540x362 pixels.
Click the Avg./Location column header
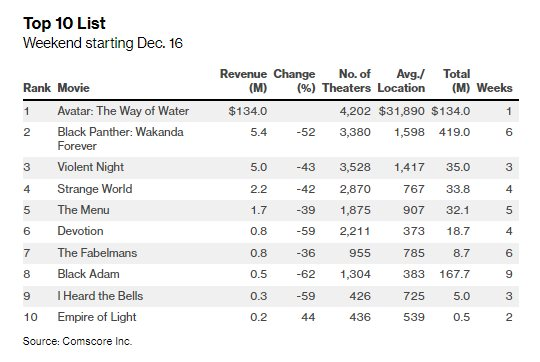click(401, 81)
